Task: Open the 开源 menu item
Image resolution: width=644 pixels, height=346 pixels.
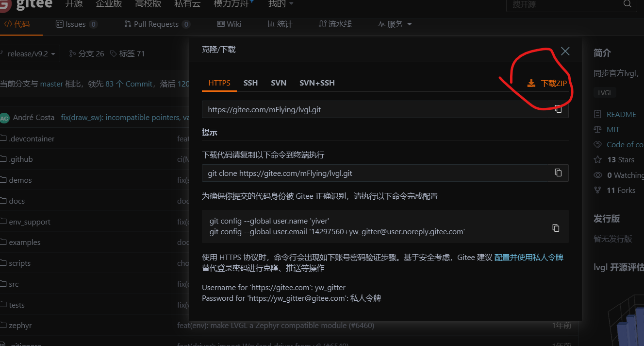Action: click(x=73, y=4)
